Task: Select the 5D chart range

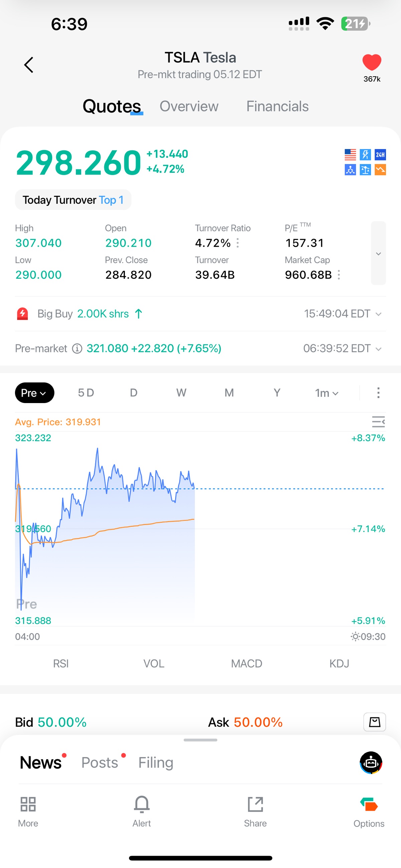Action: [x=86, y=392]
